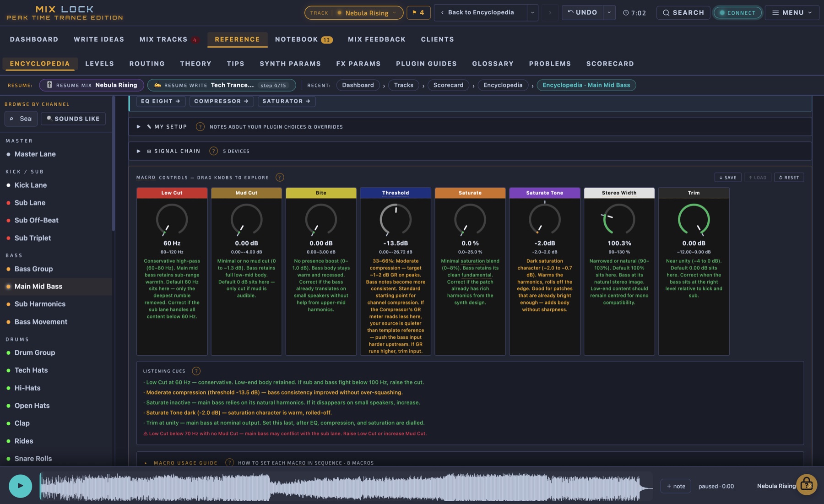This screenshot has height=504, width=824.
Task: Click the help icon beside Macro Controls
Action: 280,177
